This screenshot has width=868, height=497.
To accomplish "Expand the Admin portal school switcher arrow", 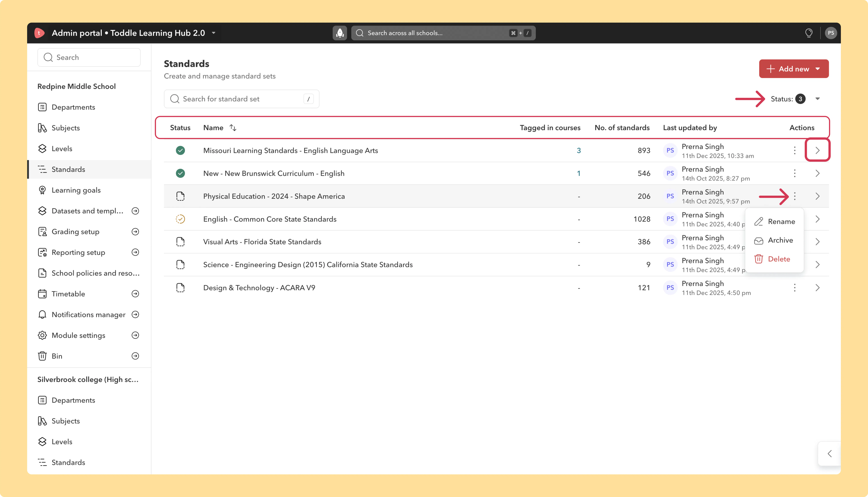I will click(213, 33).
